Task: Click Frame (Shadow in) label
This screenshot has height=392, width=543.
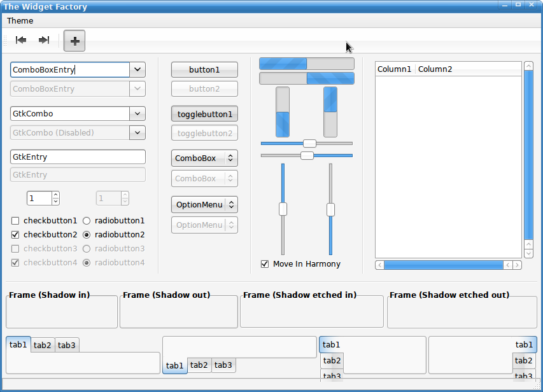Action: pyautogui.click(x=49, y=295)
